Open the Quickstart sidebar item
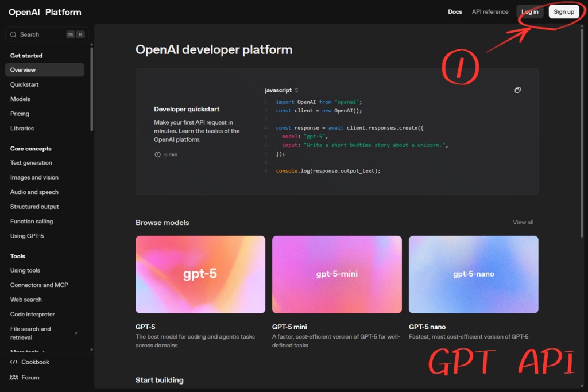 [x=24, y=84]
